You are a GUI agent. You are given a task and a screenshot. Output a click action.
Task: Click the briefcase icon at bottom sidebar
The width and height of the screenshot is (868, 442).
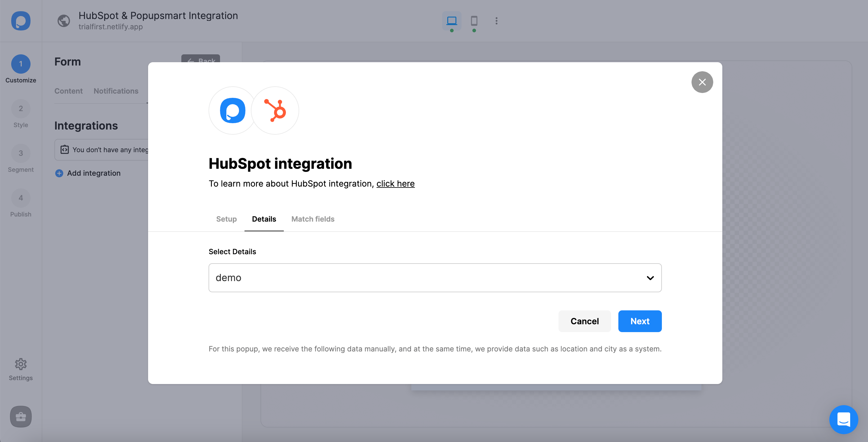pyautogui.click(x=20, y=417)
